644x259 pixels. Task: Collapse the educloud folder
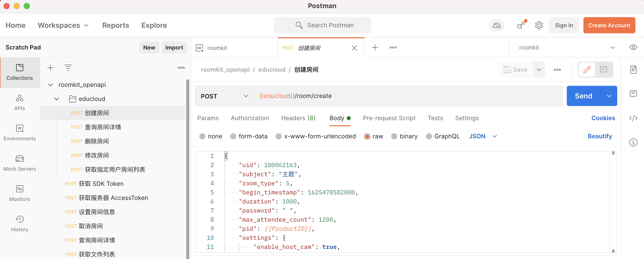pyautogui.click(x=56, y=99)
